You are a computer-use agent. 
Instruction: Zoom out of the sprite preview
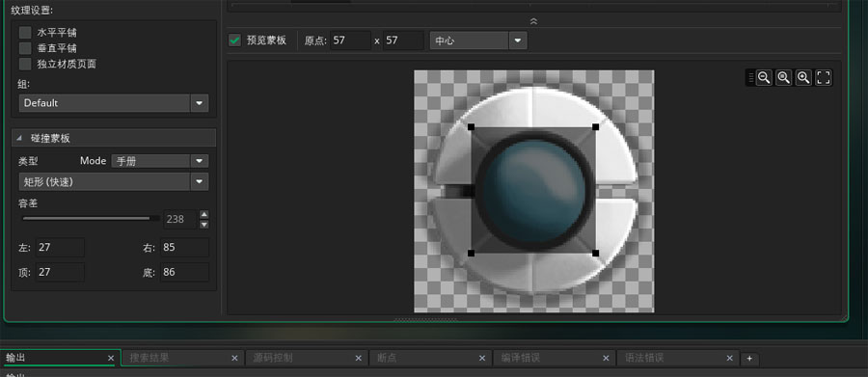tap(764, 77)
